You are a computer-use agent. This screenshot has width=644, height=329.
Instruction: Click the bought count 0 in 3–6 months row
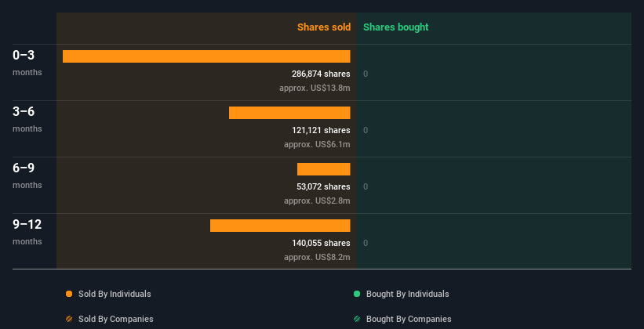366,130
